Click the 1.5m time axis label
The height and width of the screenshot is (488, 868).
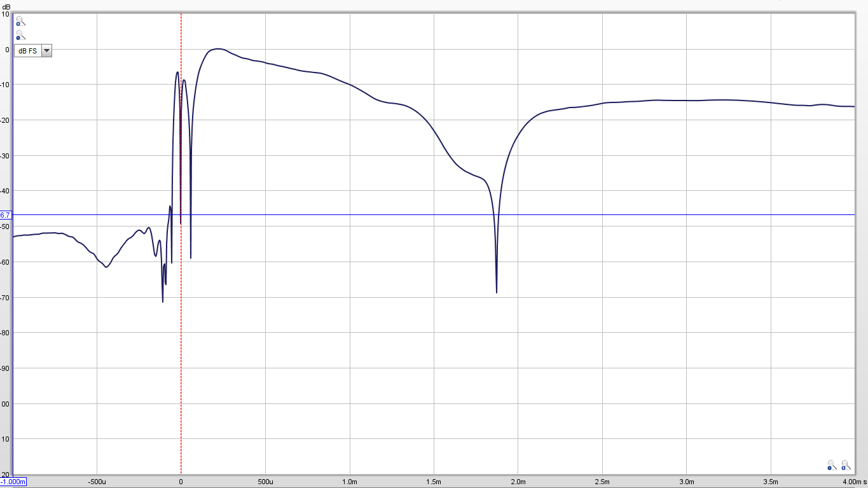coord(434,482)
